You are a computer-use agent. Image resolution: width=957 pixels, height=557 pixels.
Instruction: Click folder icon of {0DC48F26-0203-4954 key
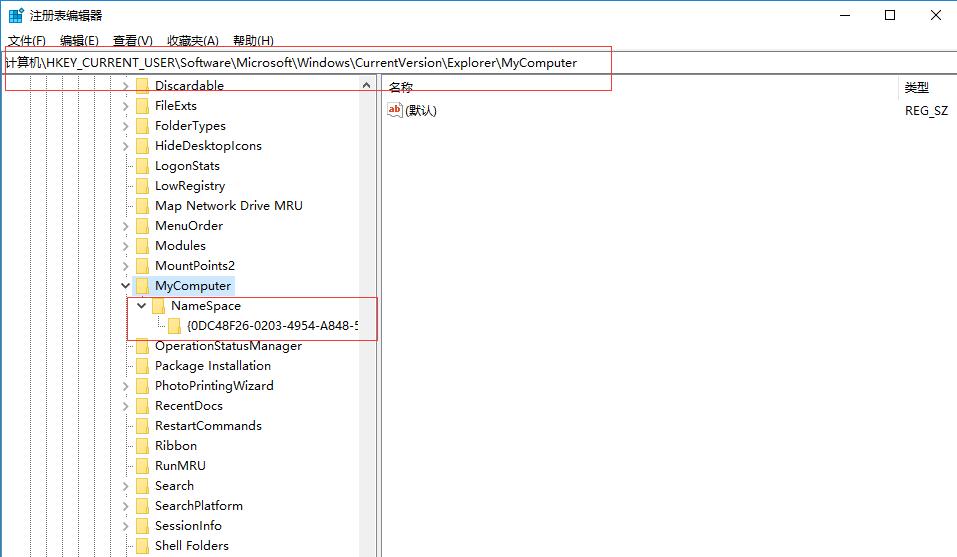[x=174, y=326]
